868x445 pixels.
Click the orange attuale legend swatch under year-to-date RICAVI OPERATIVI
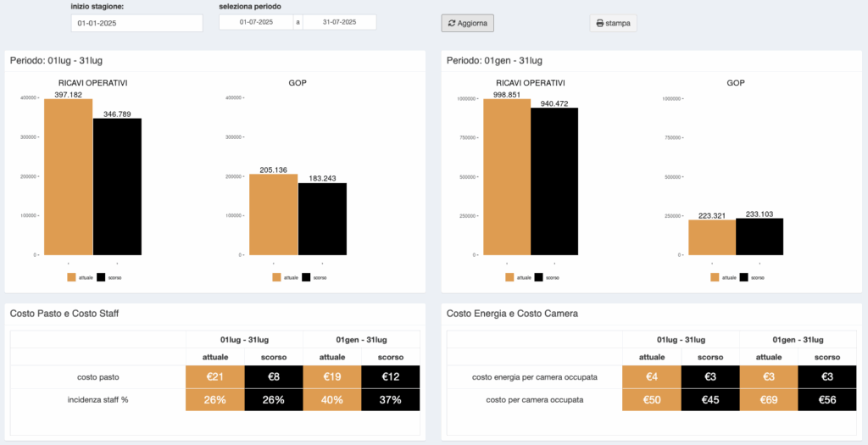pyautogui.click(x=509, y=277)
